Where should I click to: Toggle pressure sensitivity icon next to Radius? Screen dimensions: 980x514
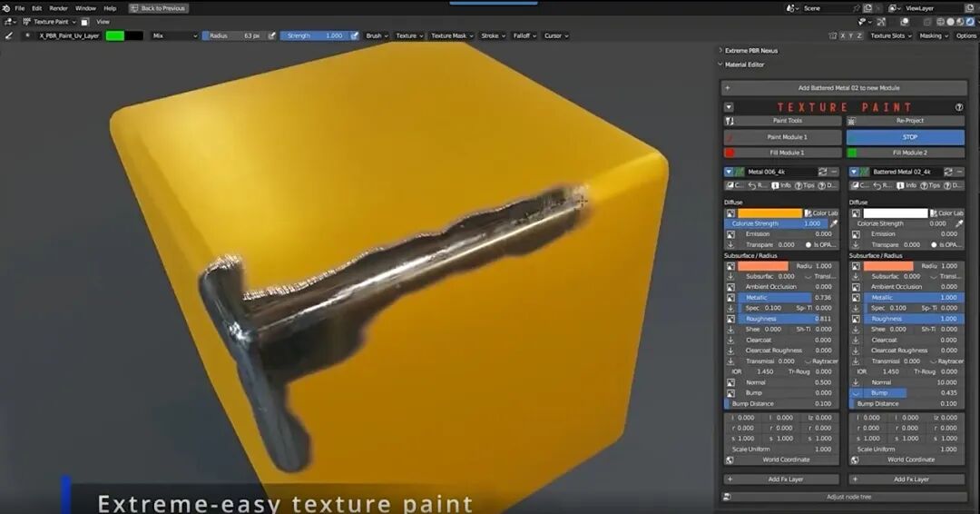[272, 35]
